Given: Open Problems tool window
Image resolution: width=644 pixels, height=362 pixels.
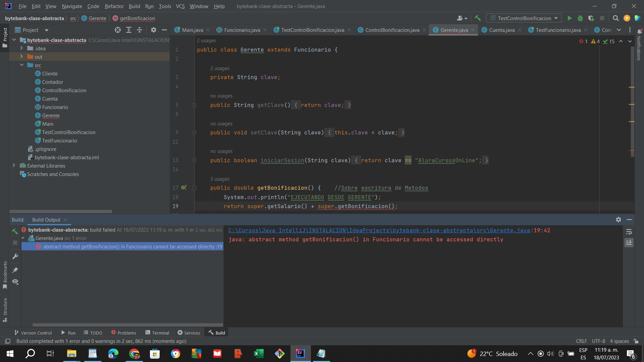Looking at the screenshot, I should pos(123,333).
